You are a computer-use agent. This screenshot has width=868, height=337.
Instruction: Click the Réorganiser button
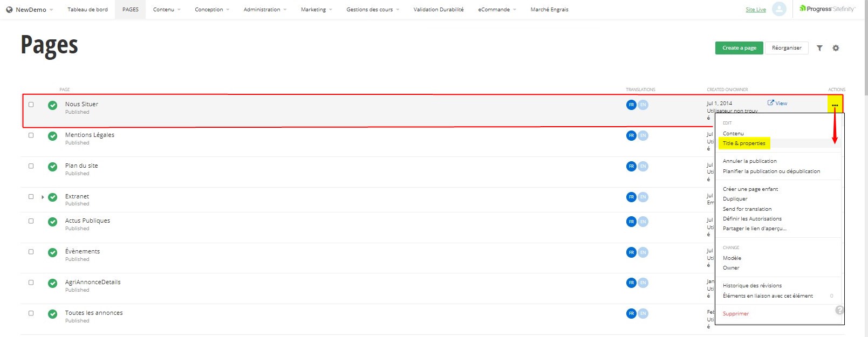click(x=786, y=48)
